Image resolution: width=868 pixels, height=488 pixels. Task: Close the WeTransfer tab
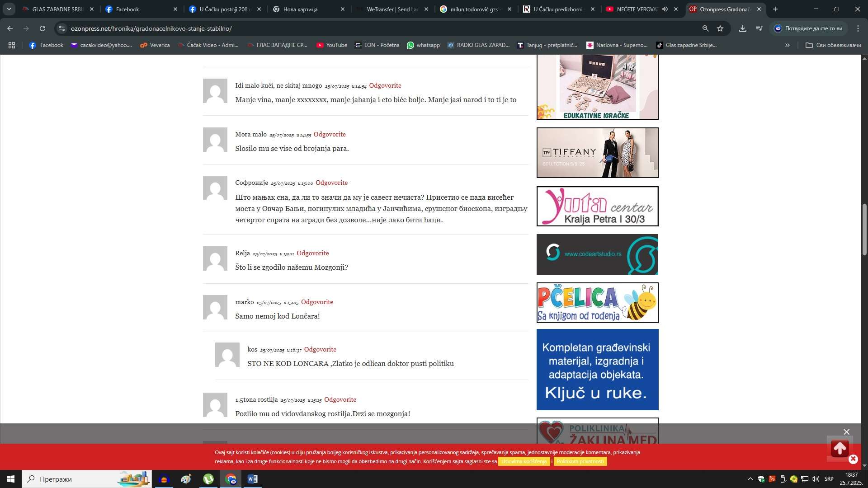[x=426, y=9]
